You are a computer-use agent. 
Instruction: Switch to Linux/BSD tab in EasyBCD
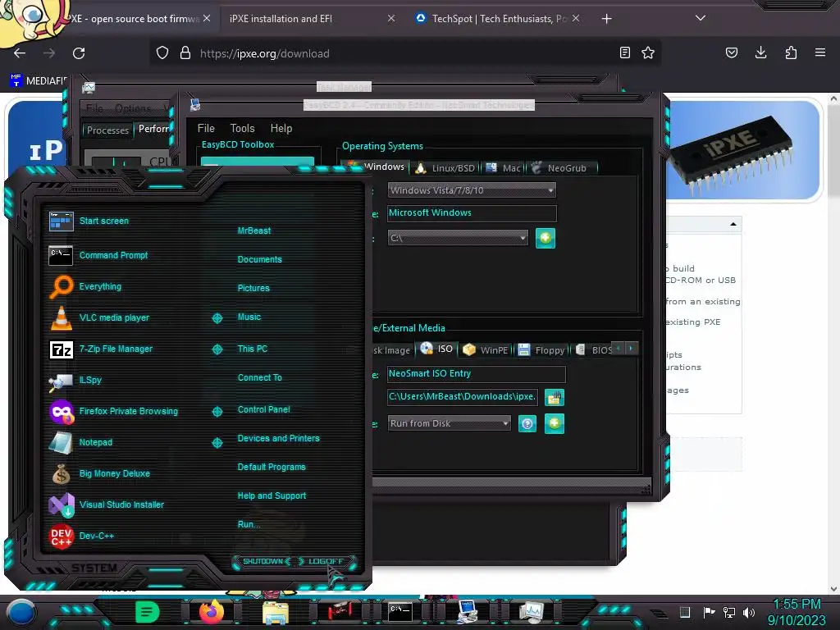445,168
